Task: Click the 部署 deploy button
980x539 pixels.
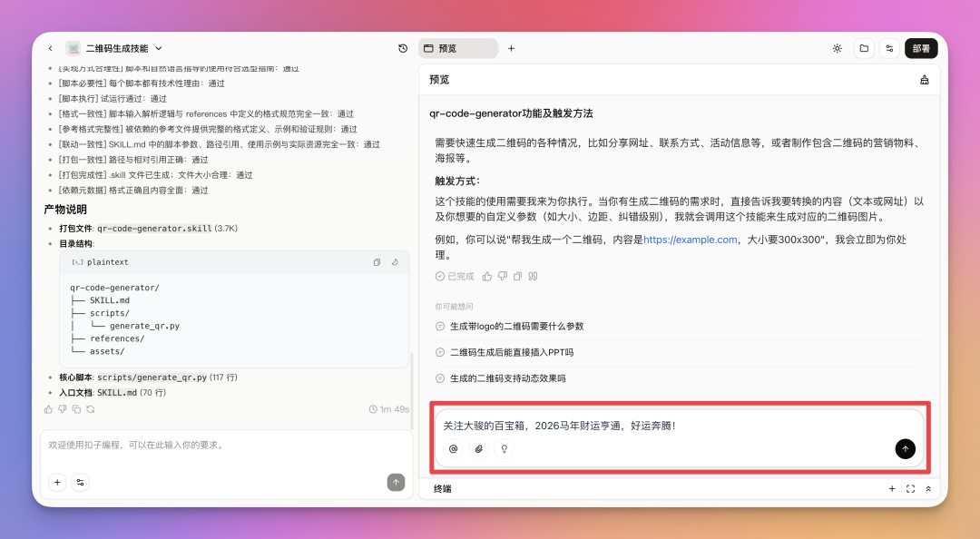Action: pos(921,48)
